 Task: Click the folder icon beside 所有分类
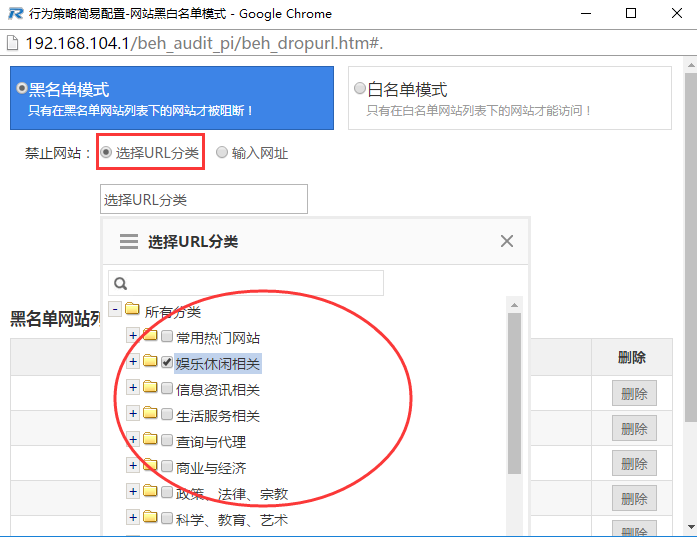coord(132,311)
